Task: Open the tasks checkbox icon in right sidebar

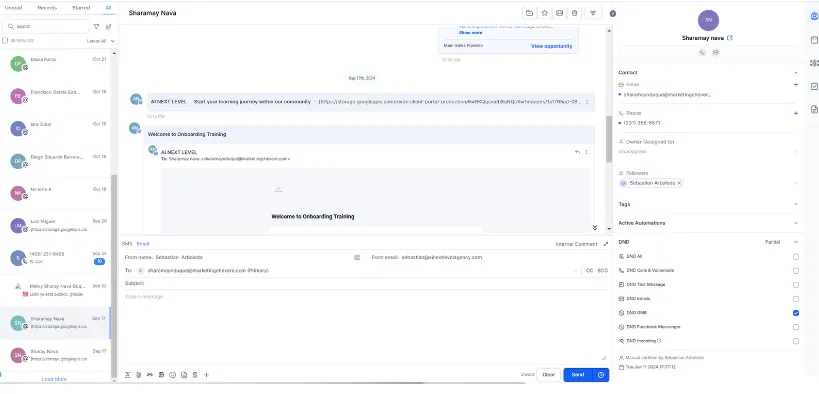Action: click(814, 86)
